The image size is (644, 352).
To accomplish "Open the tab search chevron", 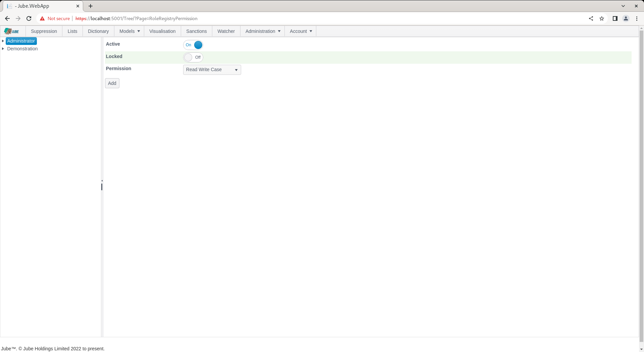I will pos(623,6).
